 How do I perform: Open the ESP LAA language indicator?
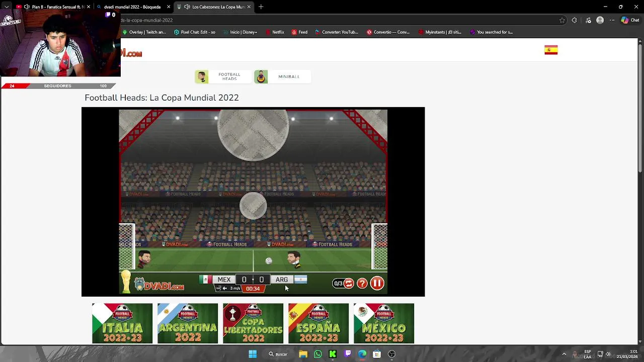[x=587, y=354]
